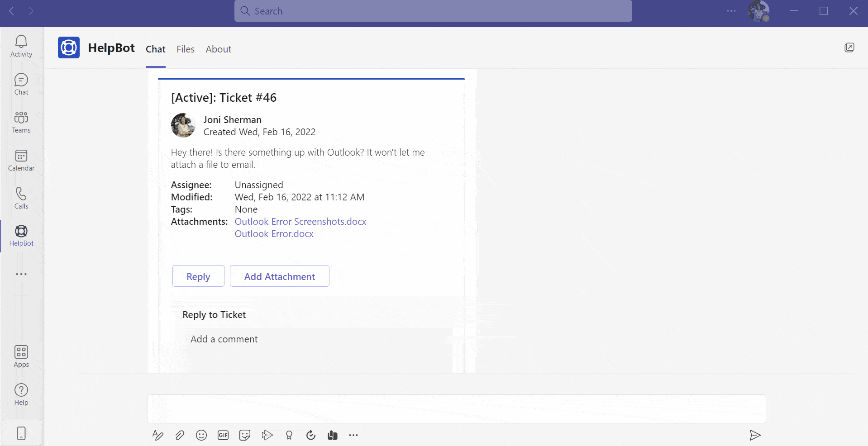This screenshot has width=868, height=446.
Task: Click the Search box
Action: [x=433, y=11]
